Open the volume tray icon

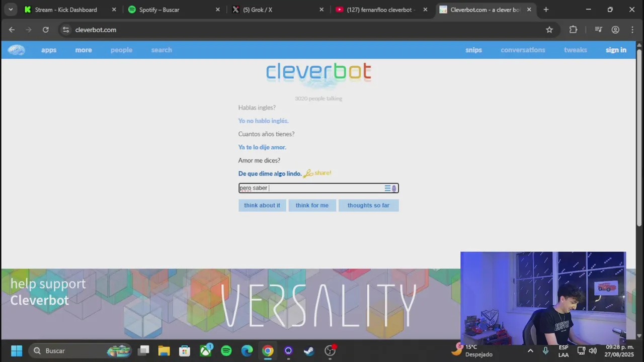coord(593,350)
